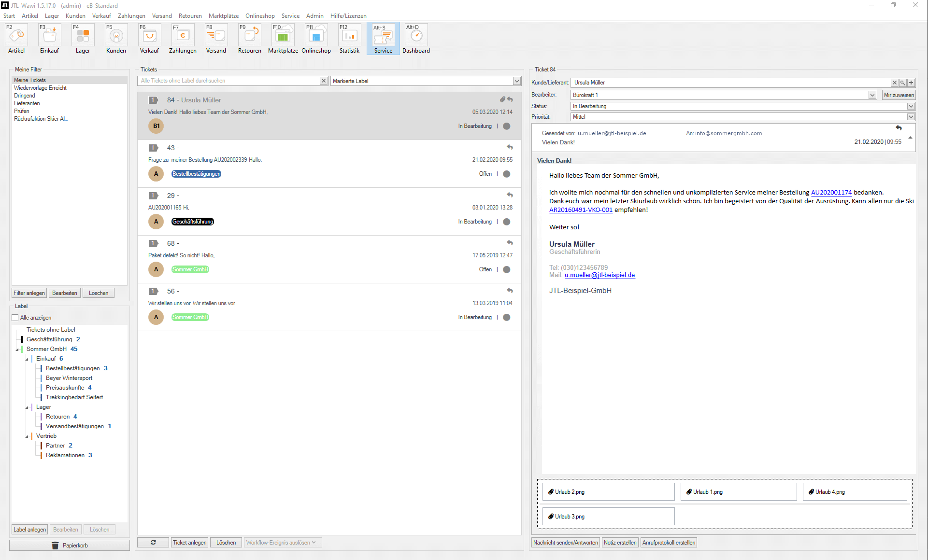
Task: Open order link AU202001174 in the message
Action: click(x=831, y=192)
